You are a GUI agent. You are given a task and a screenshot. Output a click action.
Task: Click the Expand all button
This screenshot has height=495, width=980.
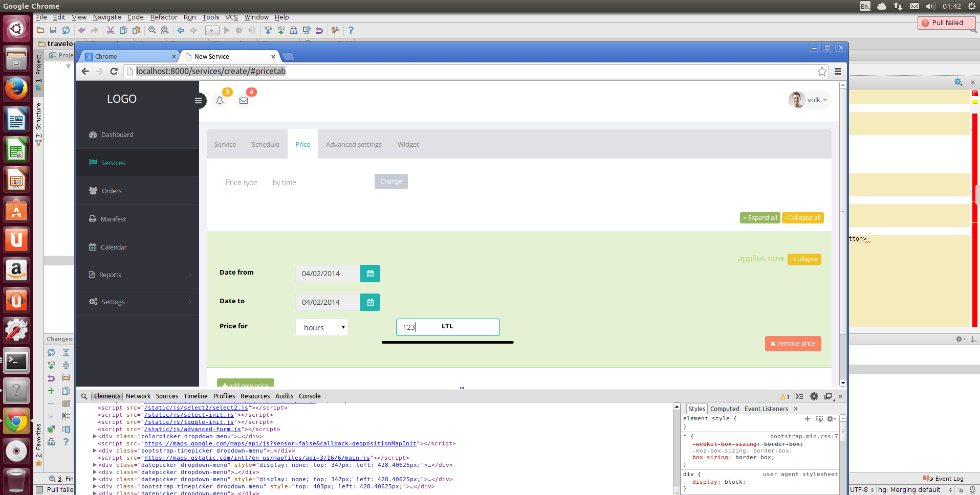pyautogui.click(x=760, y=218)
